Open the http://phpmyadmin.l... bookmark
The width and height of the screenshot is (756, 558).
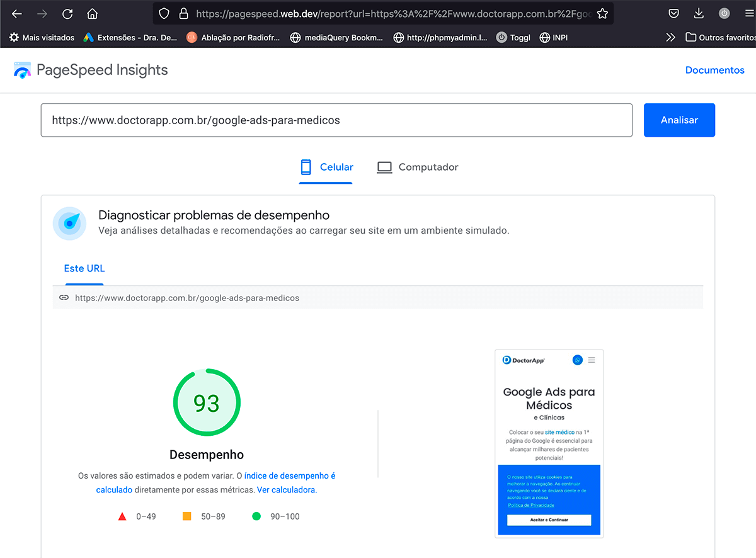click(440, 37)
